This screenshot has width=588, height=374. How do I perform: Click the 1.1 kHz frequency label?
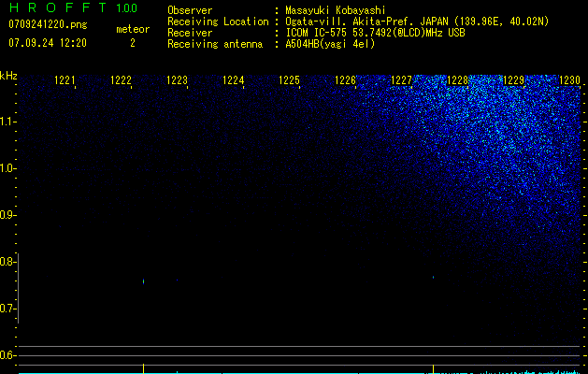(x=7, y=122)
